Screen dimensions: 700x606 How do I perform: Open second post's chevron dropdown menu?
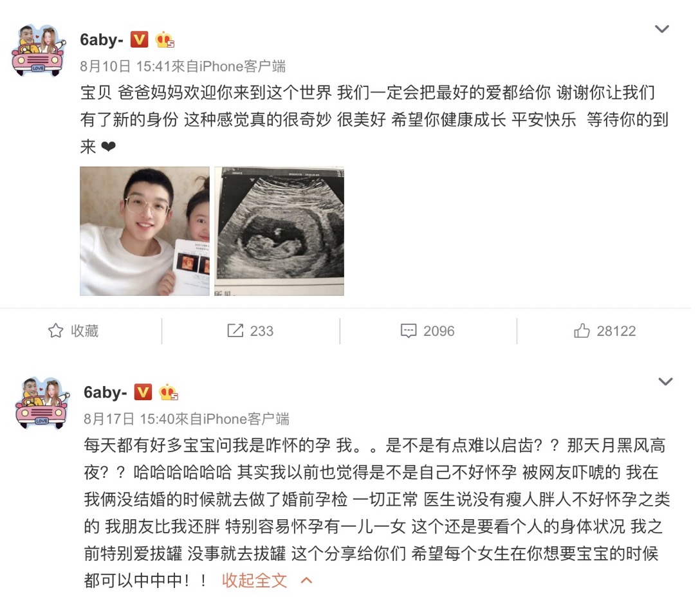[665, 381]
